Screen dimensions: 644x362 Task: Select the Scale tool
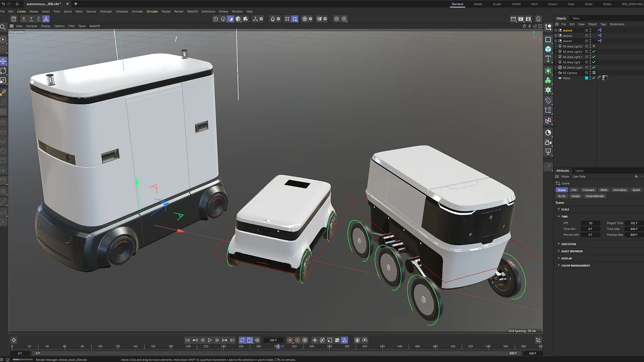click(3, 81)
